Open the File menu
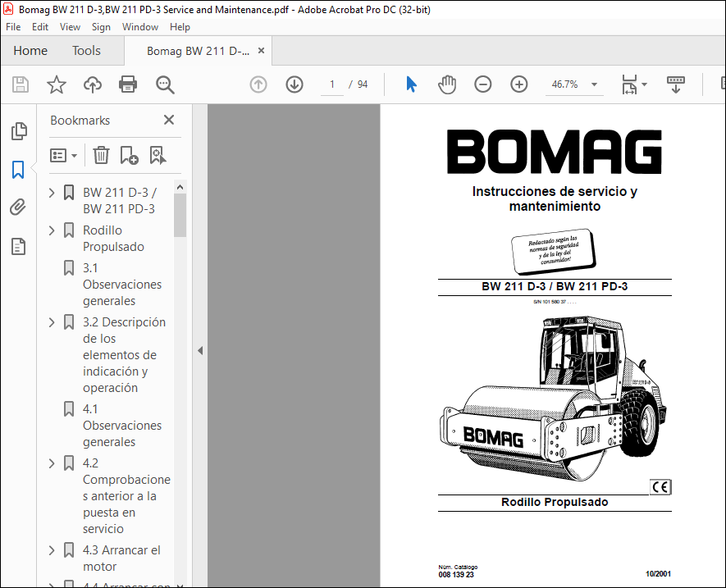 13,27
